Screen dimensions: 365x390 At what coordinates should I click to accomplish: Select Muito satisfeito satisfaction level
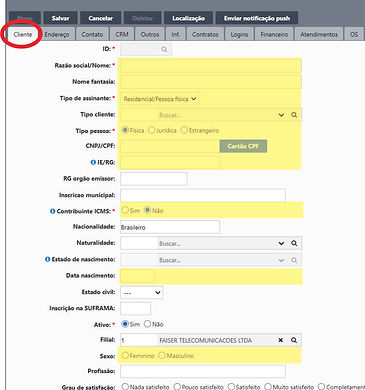coord(268,386)
